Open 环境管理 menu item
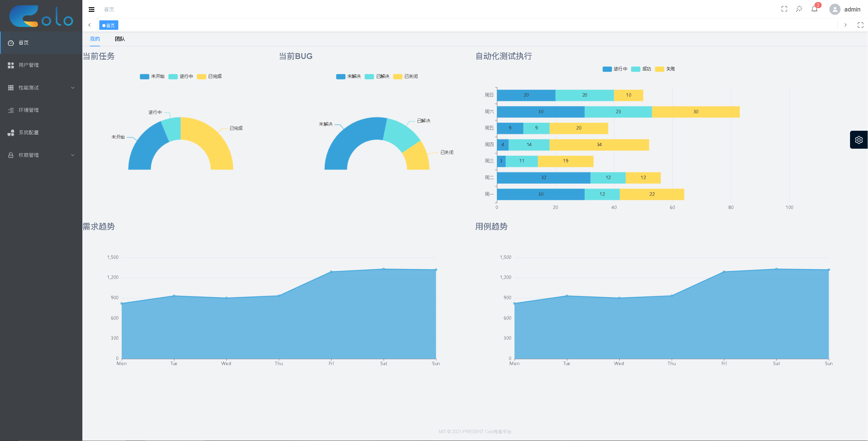 41,110
